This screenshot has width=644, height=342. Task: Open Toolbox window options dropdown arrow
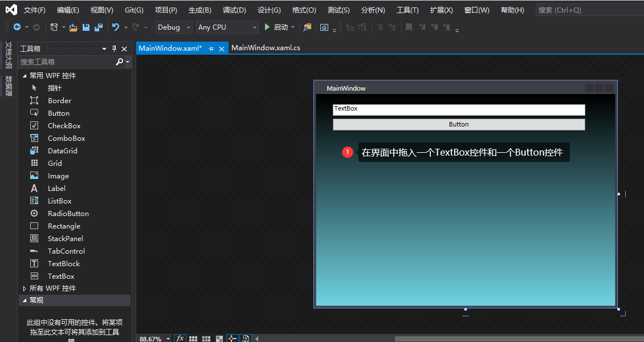coord(104,48)
